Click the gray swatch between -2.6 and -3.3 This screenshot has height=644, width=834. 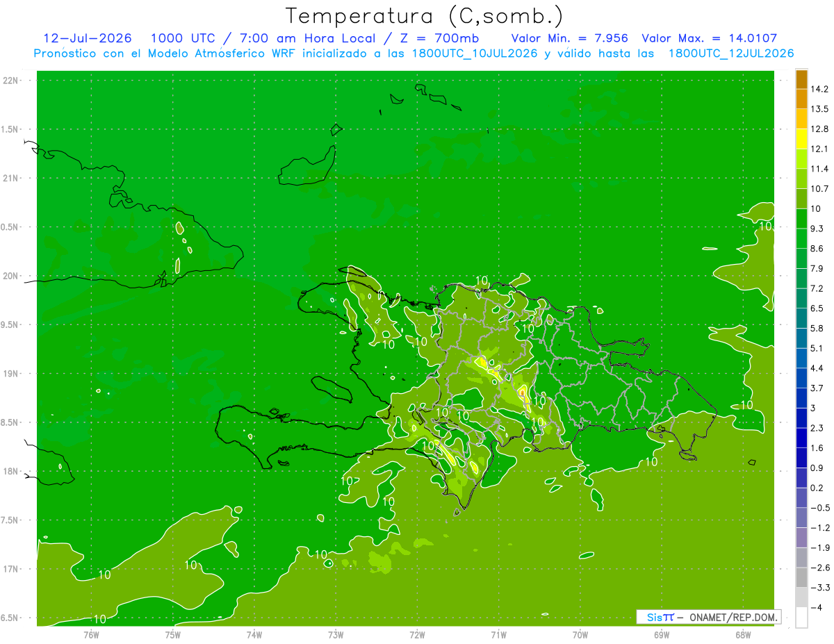click(x=801, y=577)
